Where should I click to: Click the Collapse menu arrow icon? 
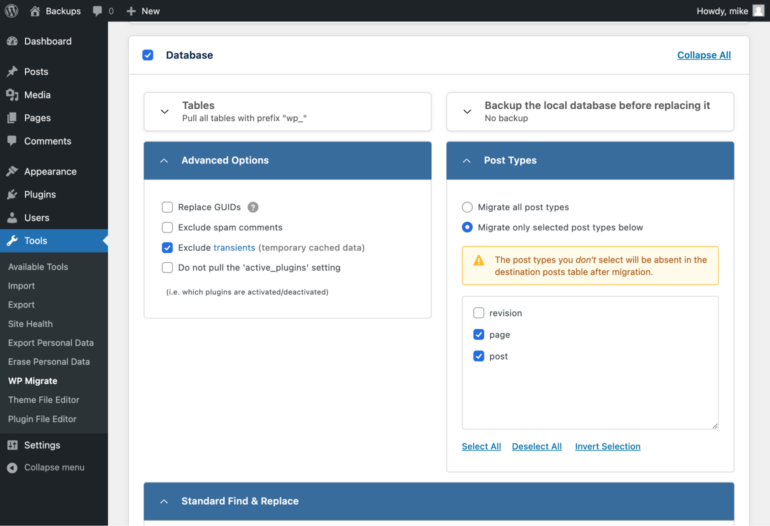click(x=12, y=468)
